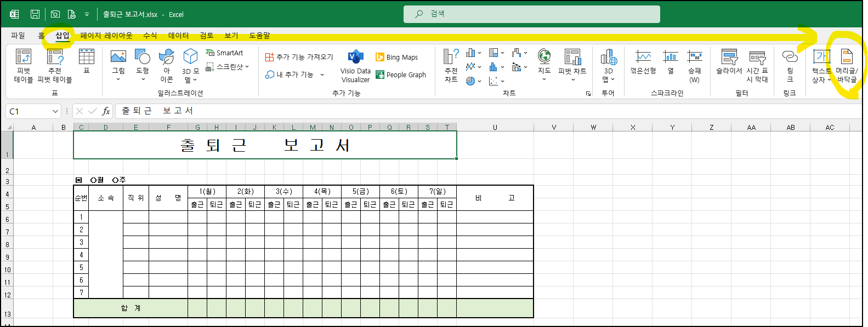868x327 pixels.
Task: Insert a Text Box (텍스트 상자)
Action: pos(821,66)
